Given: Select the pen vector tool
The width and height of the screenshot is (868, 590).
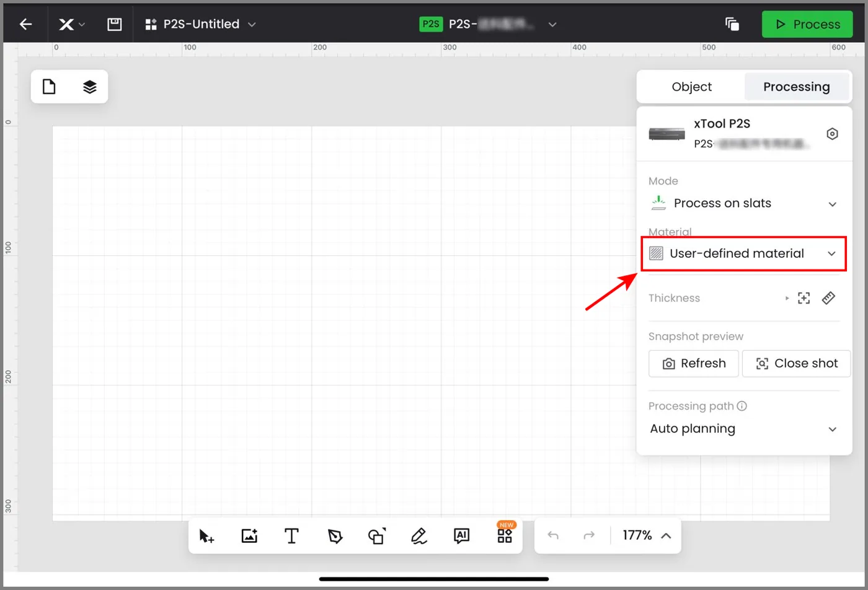Looking at the screenshot, I should pyautogui.click(x=335, y=536).
